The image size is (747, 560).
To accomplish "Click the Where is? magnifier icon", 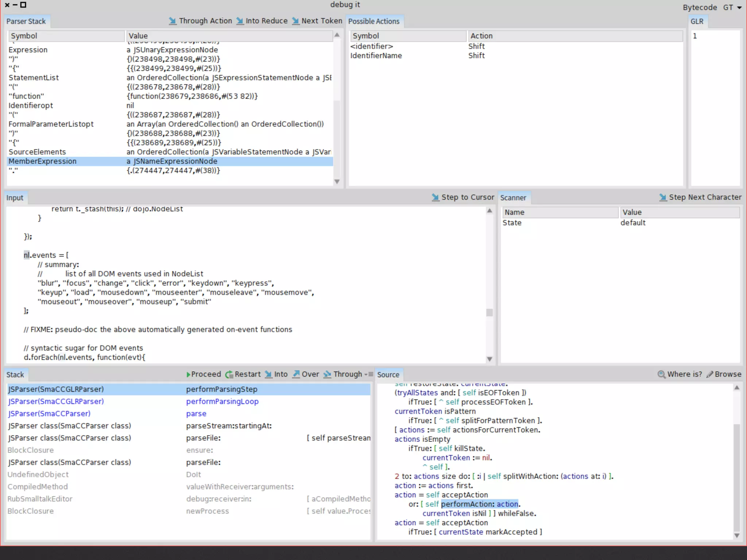I will (661, 374).
